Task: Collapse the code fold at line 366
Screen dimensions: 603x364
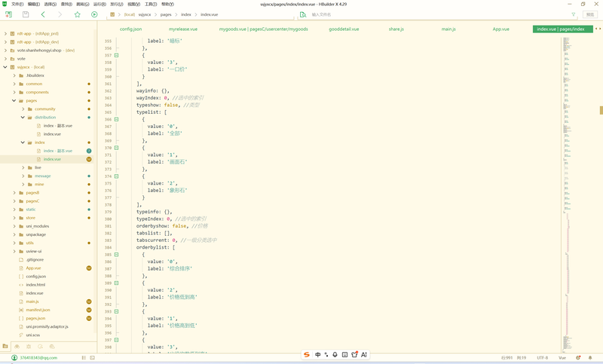Action: pos(116,119)
